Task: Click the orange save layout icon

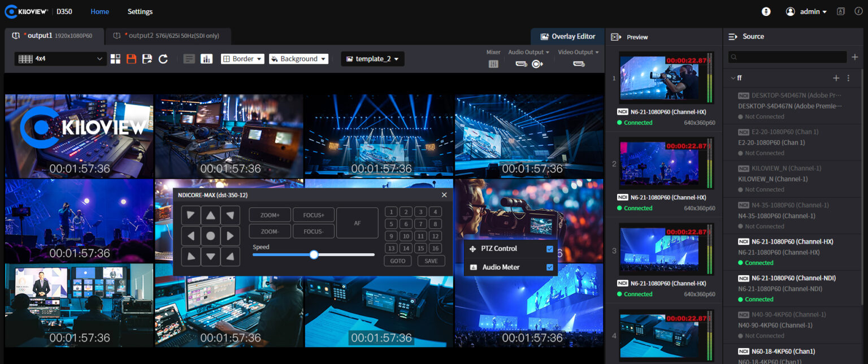Action: (x=131, y=59)
